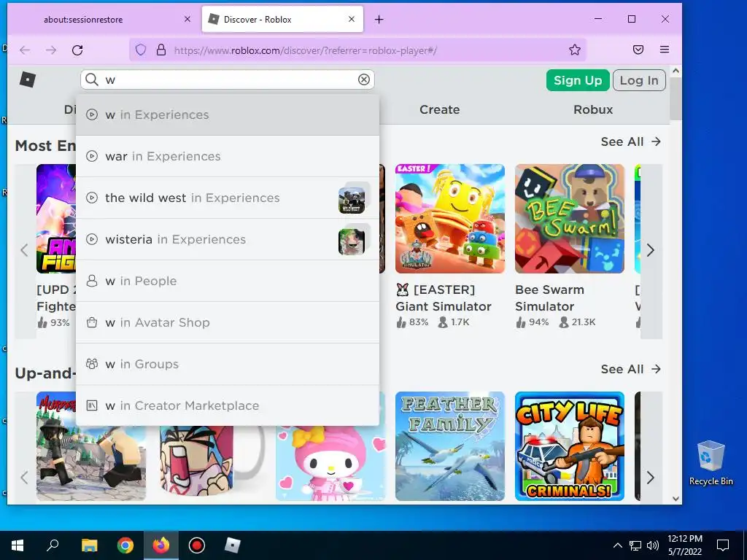
Task: Open the pink My Melody game thumbnail
Action: tap(330, 463)
